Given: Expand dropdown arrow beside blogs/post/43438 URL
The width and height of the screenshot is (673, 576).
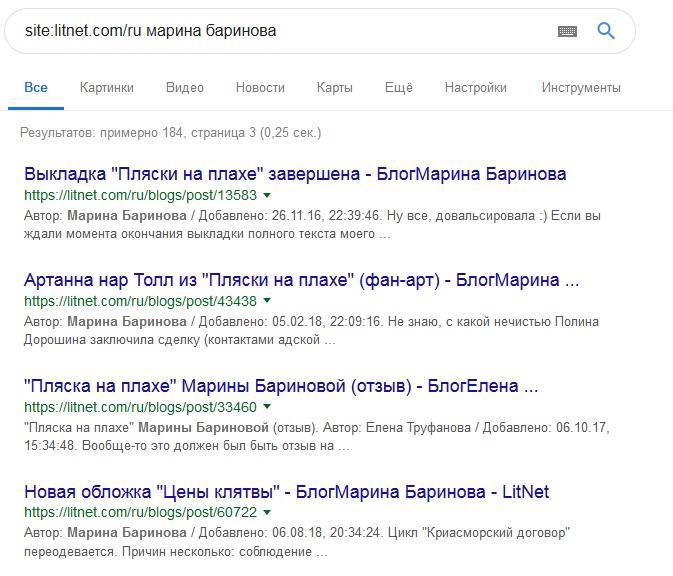Looking at the screenshot, I should pos(268,301).
